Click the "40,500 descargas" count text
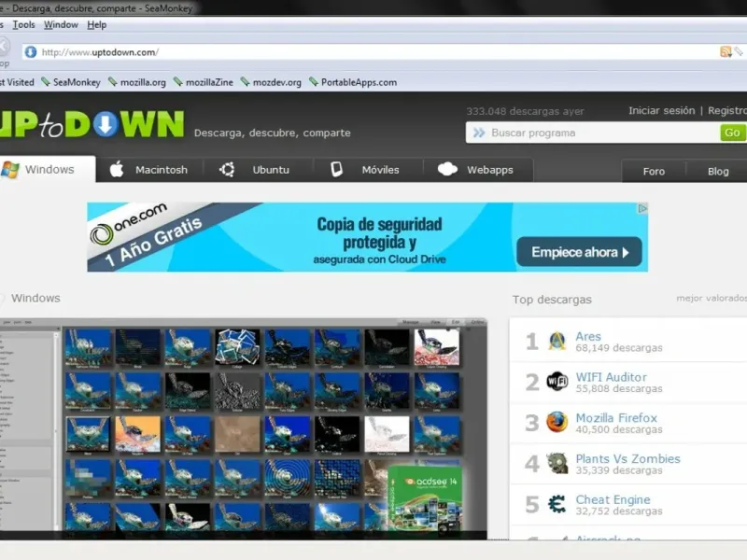Image resolution: width=747 pixels, height=560 pixels. click(x=619, y=429)
